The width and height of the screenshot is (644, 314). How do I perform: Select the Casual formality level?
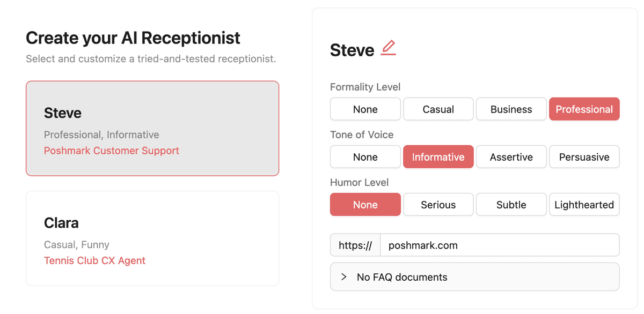(438, 109)
